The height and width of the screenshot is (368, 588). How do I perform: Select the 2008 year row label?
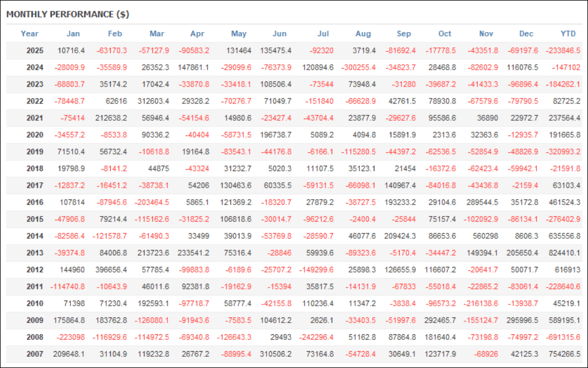point(35,337)
